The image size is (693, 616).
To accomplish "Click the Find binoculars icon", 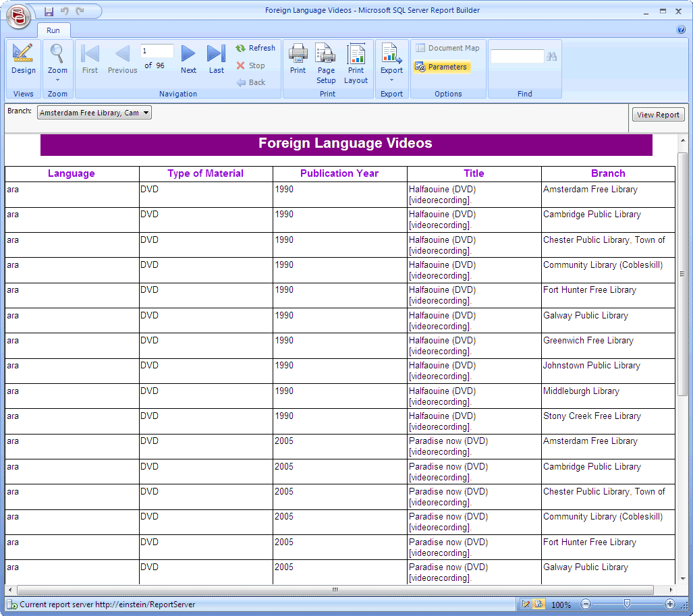I will tap(551, 57).
